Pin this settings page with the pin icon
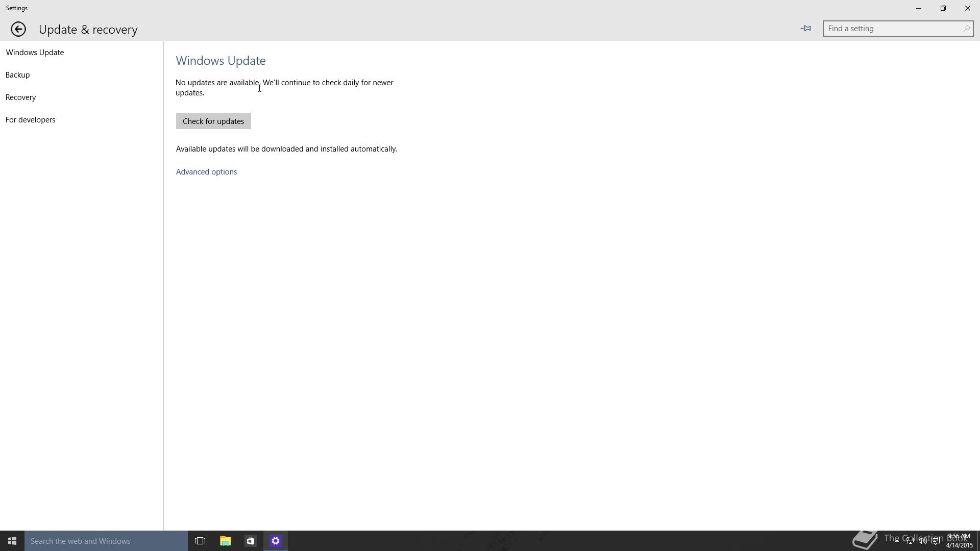The image size is (980, 551). click(806, 29)
